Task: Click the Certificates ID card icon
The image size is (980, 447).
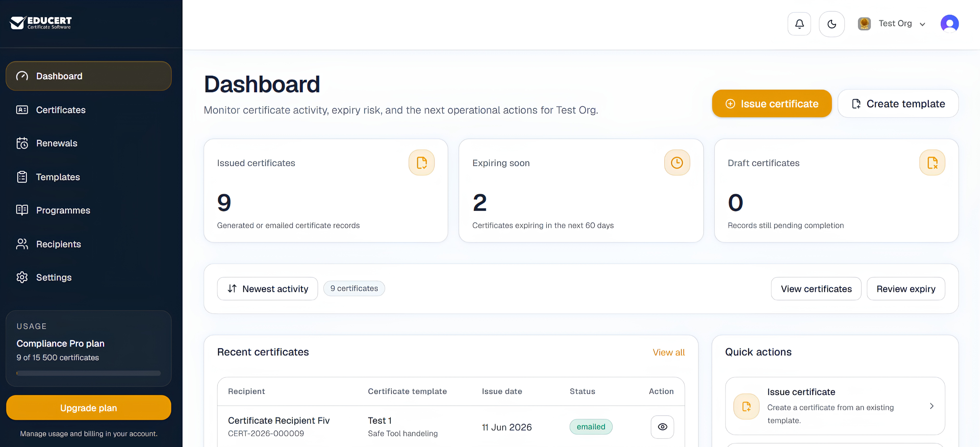Action: (x=22, y=110)
